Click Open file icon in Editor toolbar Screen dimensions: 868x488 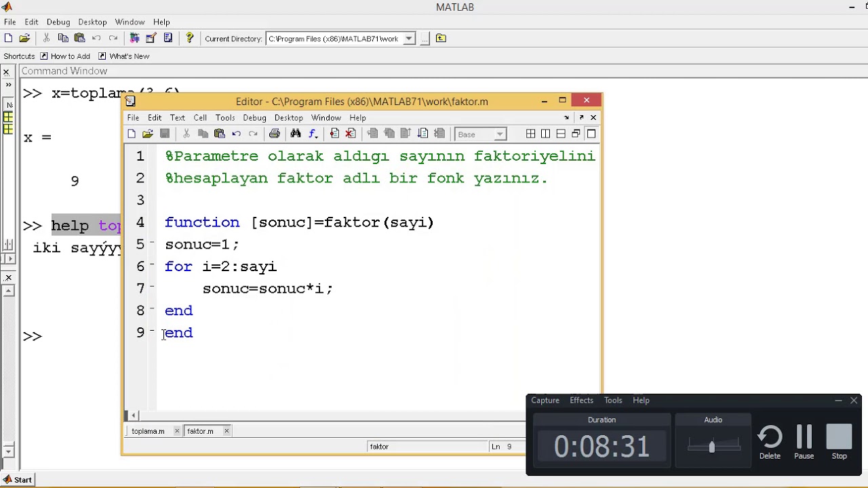point(148,134)
